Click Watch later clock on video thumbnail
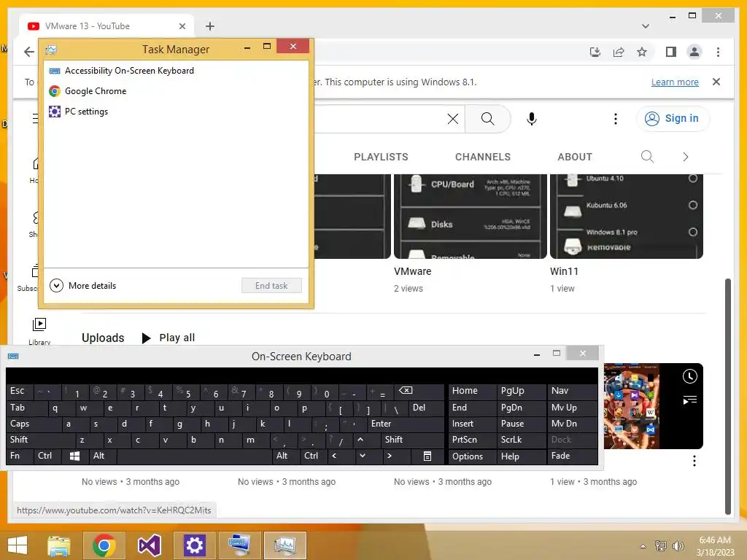 pos(690,376)
